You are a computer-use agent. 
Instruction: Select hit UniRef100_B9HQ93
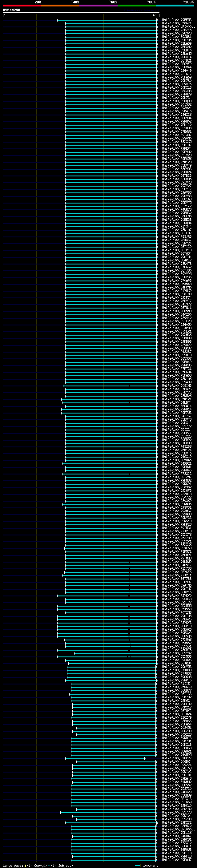(176, 101)
